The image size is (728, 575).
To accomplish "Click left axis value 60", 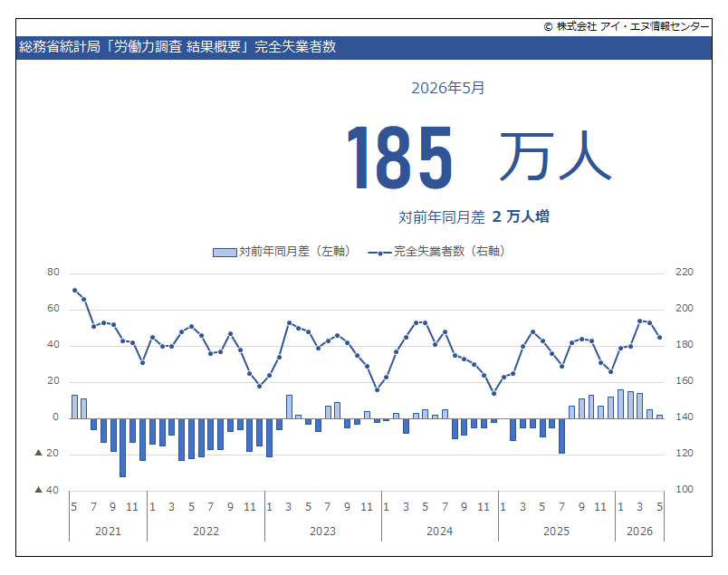I will (53, 309).
